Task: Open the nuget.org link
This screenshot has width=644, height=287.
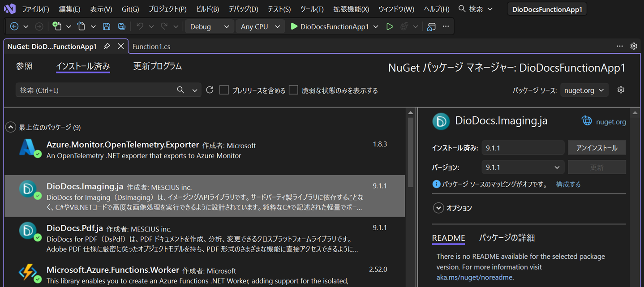Action: tap(611, 122)
